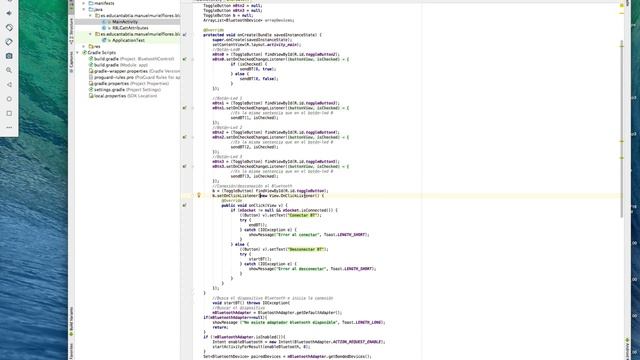
Task: Click "sendBT(0, true);" in the editor
Action: 258,69
